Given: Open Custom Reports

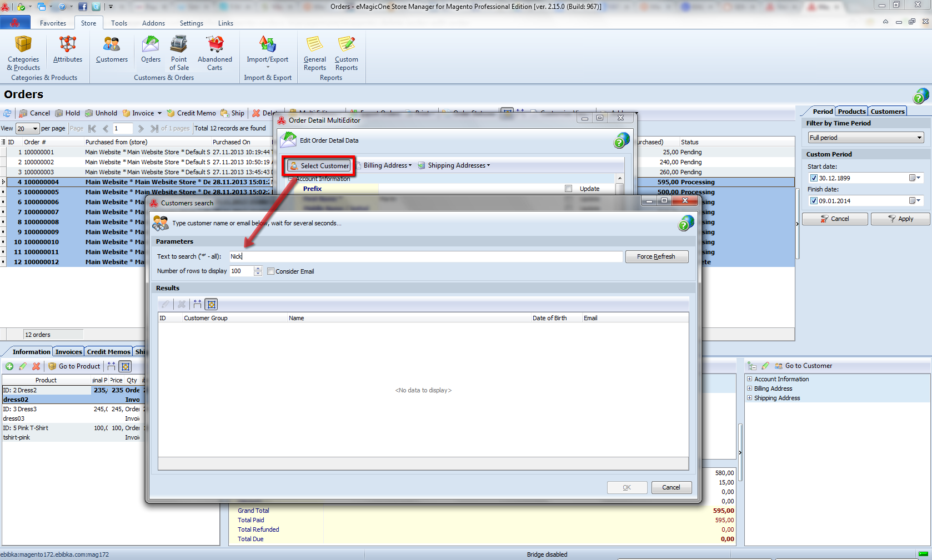Looking at the screenshot, I should tap(347, 53).
